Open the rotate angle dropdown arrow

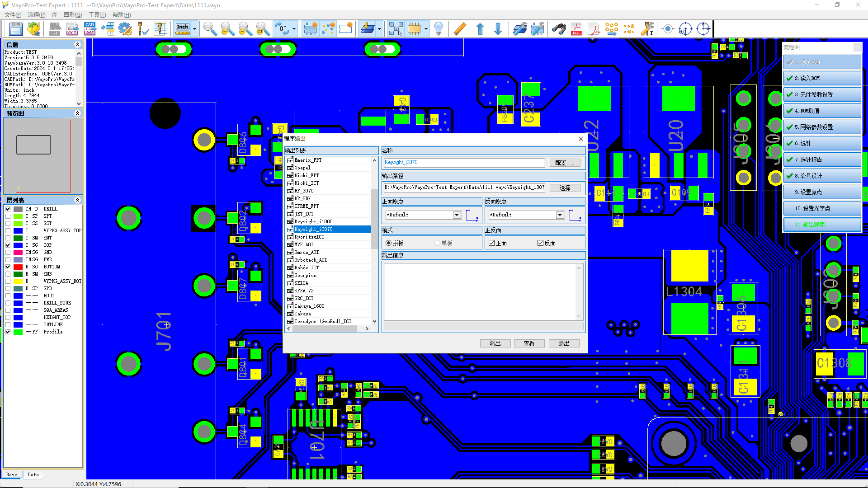pyautogui.click(x=294, y=29)
